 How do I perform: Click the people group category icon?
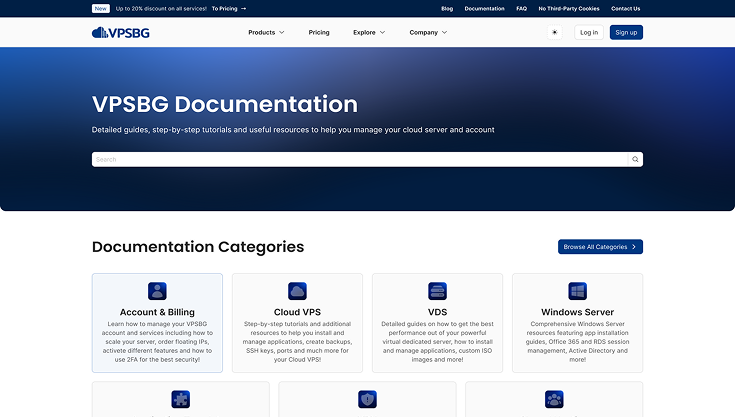[x=554, y=399]
